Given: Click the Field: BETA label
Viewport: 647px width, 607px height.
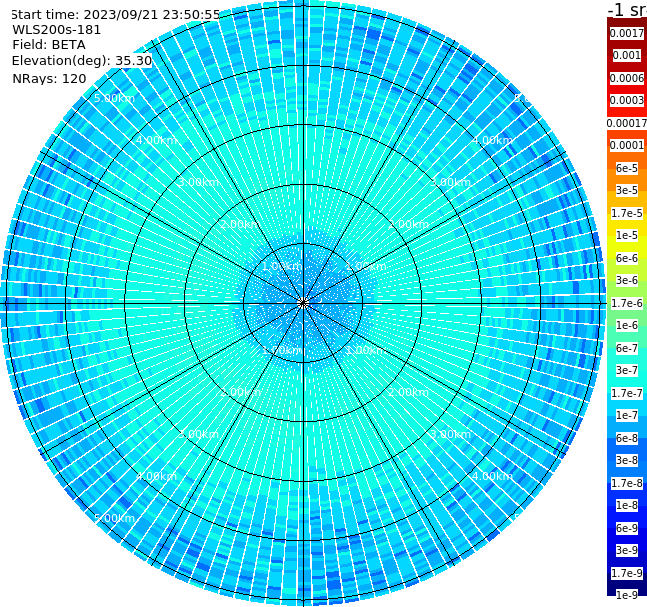Looking at the screenshot, I should (49, 45).
